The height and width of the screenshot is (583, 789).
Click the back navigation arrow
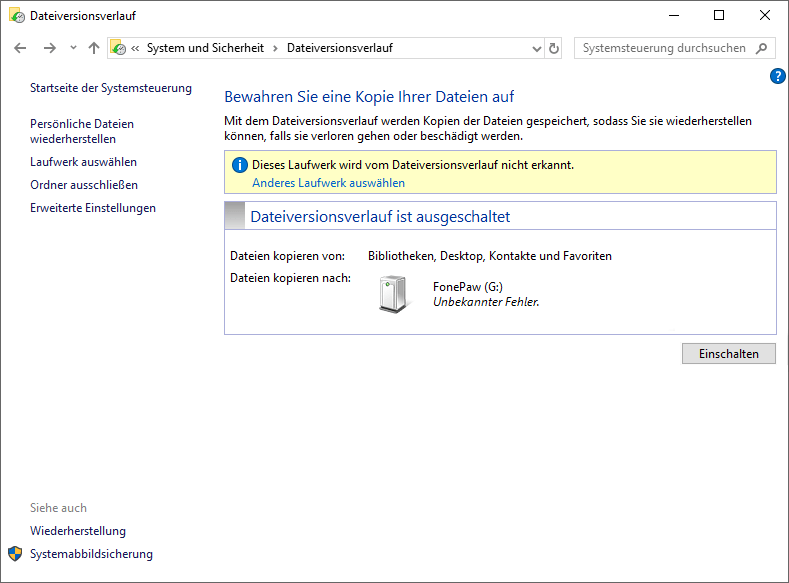(20, 48)
